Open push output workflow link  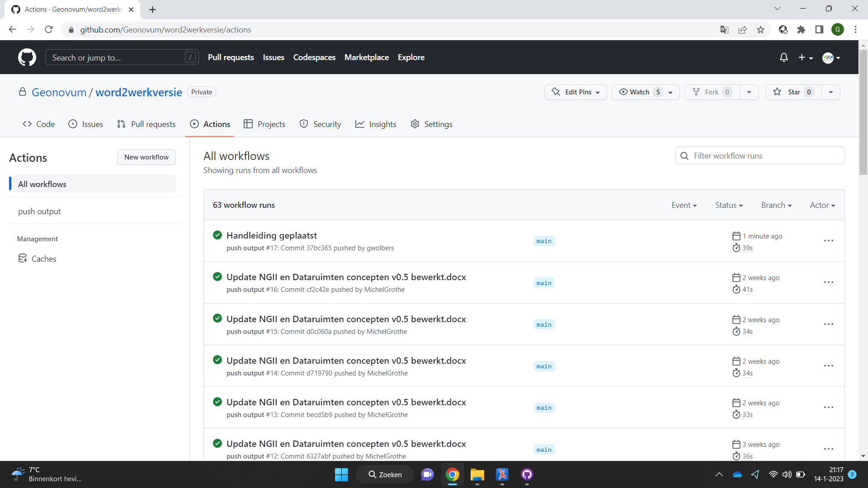click(x=39, y=211)
